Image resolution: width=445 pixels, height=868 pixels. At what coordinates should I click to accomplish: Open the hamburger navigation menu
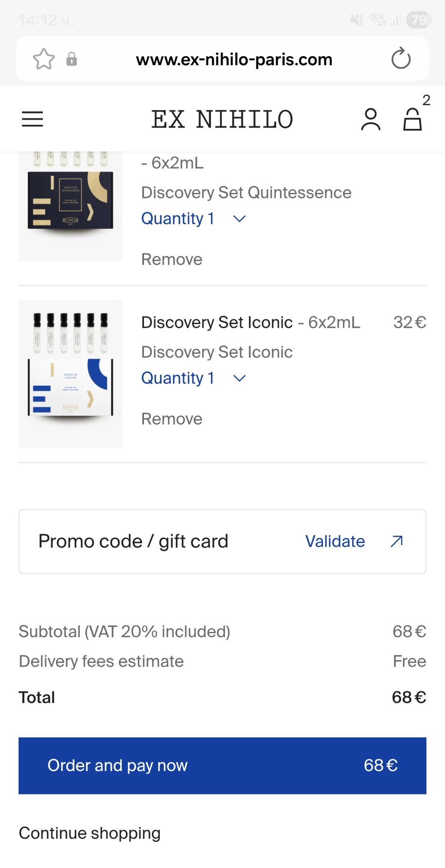pos(33,119)
